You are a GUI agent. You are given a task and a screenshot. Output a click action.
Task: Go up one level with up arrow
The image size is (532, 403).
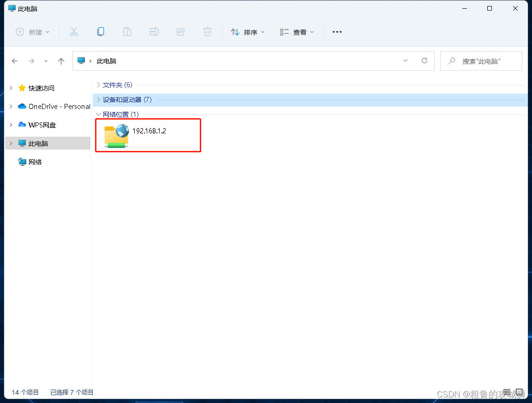[x=61, y=61]
